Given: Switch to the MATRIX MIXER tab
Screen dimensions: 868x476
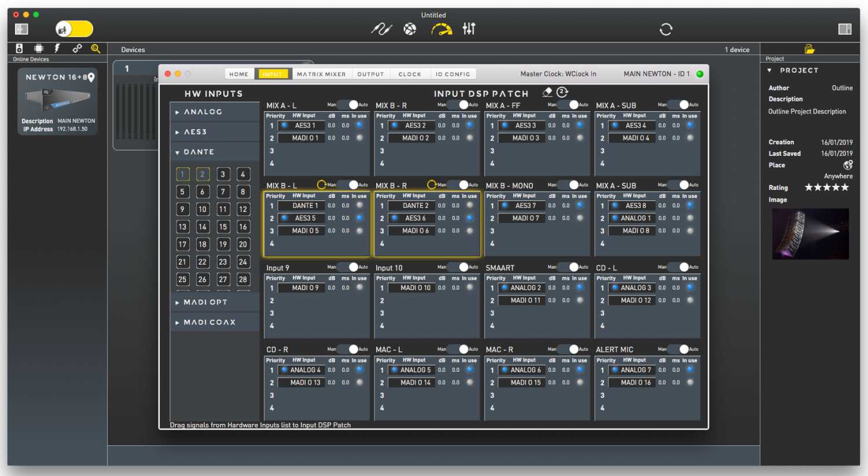Looking at the screenshot, I should click(321, 74).
